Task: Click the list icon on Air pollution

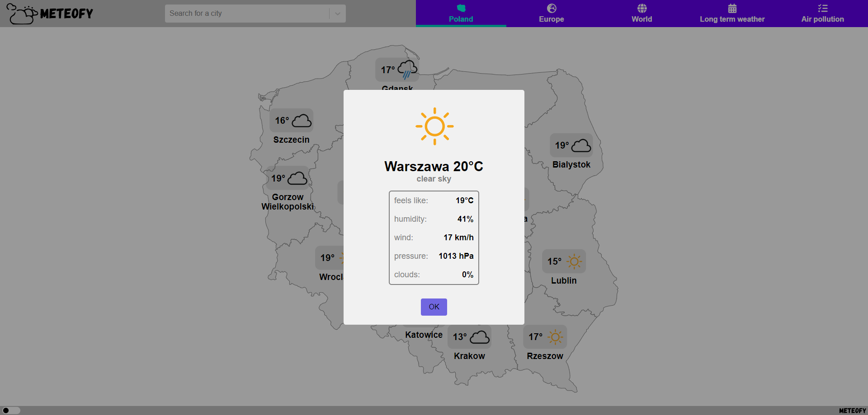Action: [822, 8]
